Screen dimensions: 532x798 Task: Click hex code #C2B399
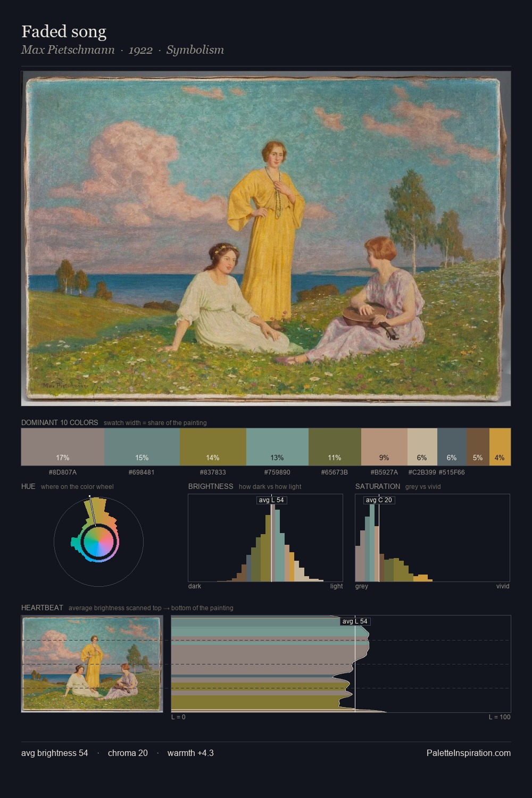coord(422,472)
